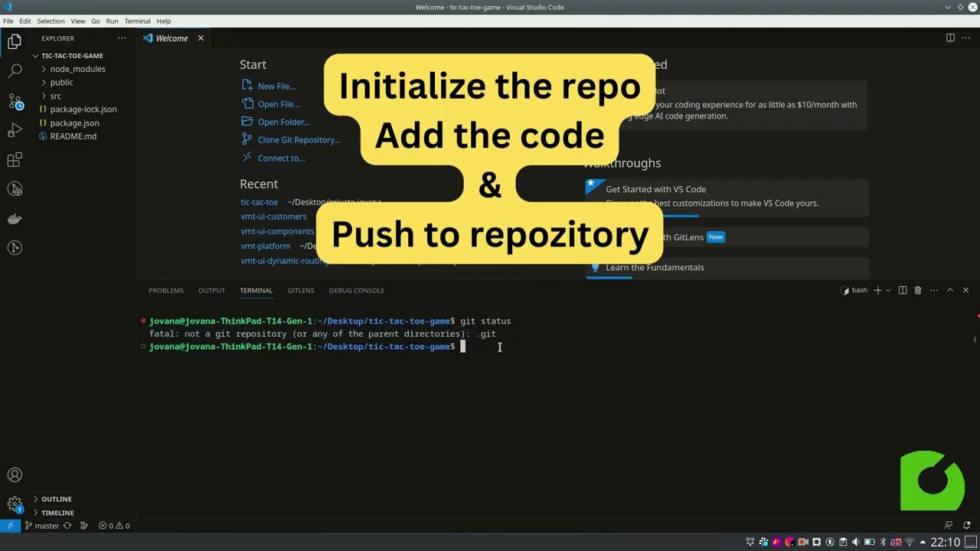Click the battery tray icon
This screenshot has width=980, height=551.
869,542
